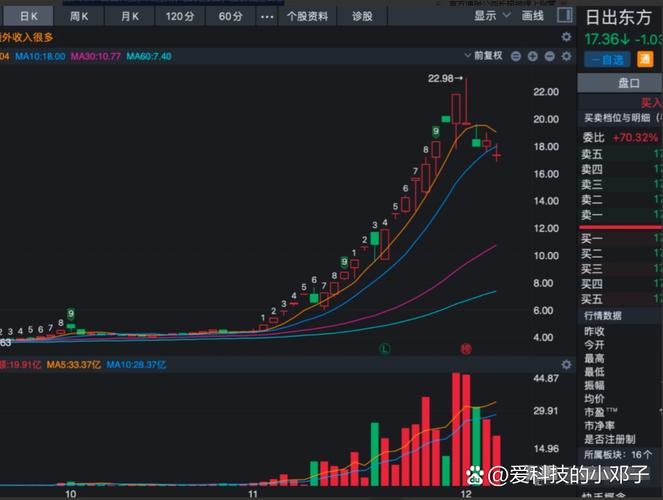663x500 pixels.
Task: Click the 17.36 current price text
Action: pos(602,40)
